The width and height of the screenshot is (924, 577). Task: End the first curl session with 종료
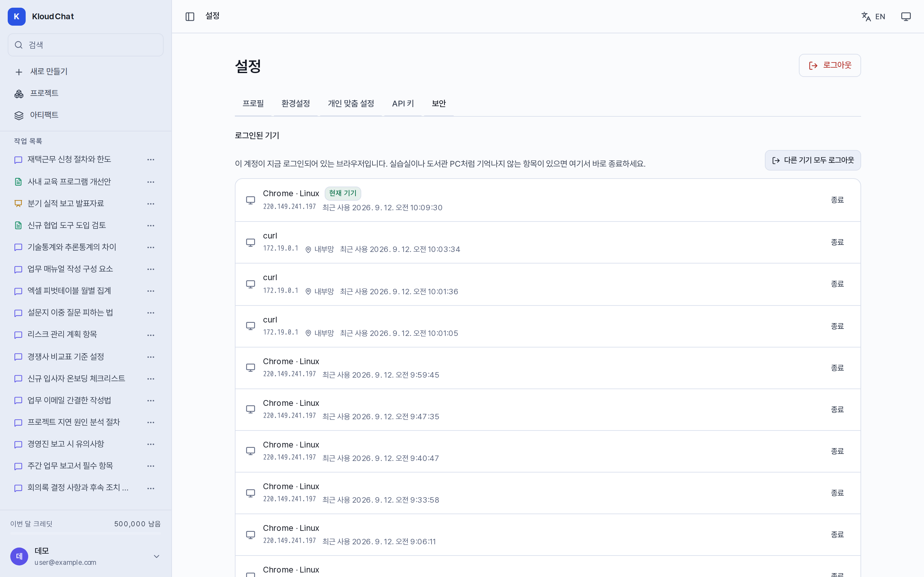(x=837, y=242)
